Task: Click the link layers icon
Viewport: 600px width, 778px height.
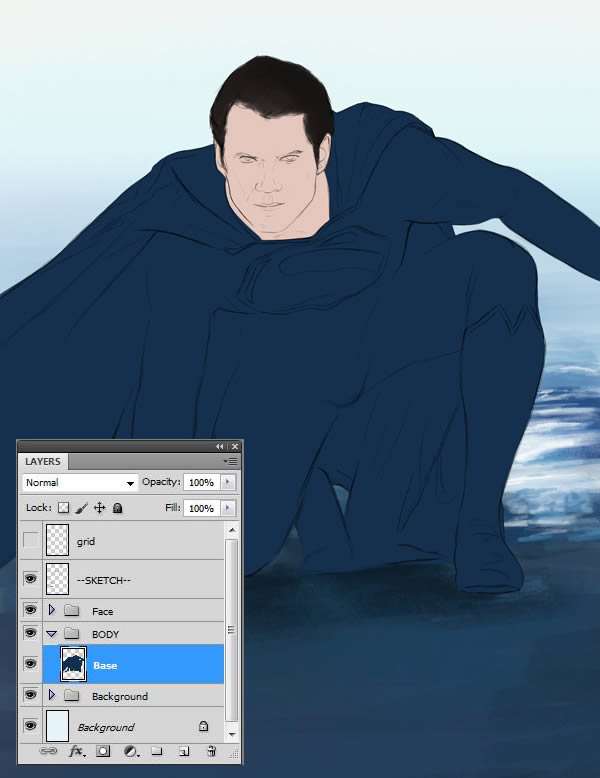Action: pyautogui.click(x=48, y=751)
